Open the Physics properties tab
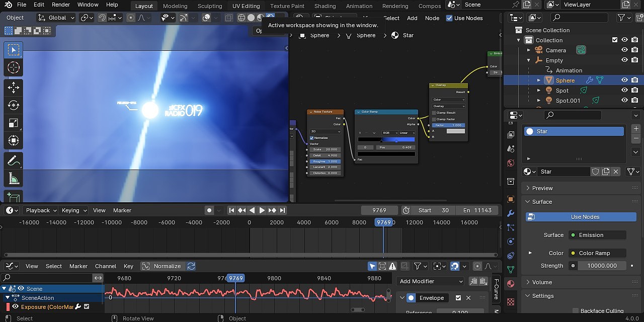This screenshot has height=322, width=644. 511,242
